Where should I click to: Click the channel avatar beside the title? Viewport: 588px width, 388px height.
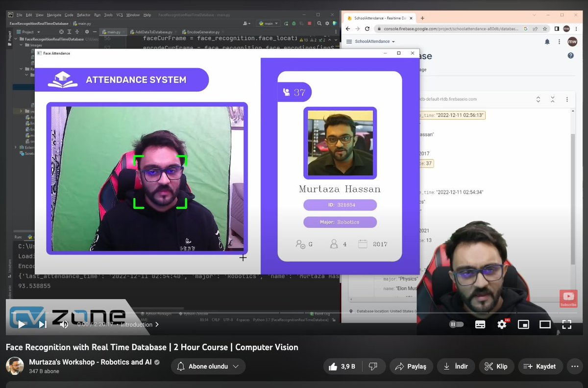pos(15,366)
